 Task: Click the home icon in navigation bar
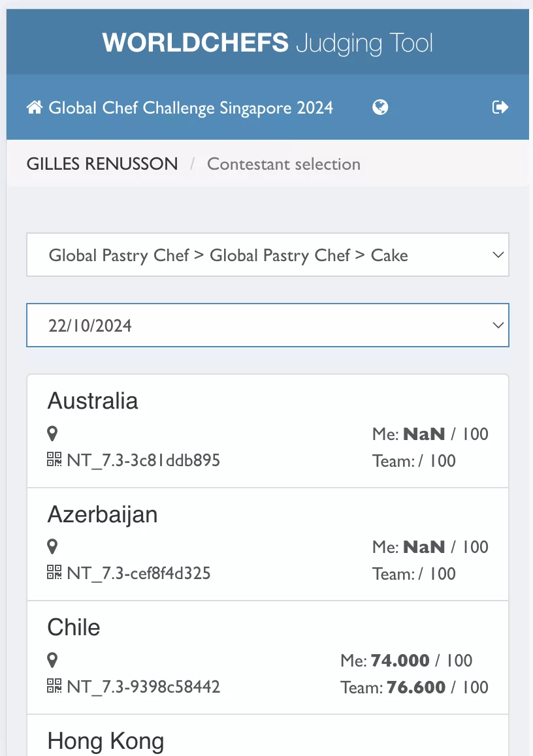[35, 107]
